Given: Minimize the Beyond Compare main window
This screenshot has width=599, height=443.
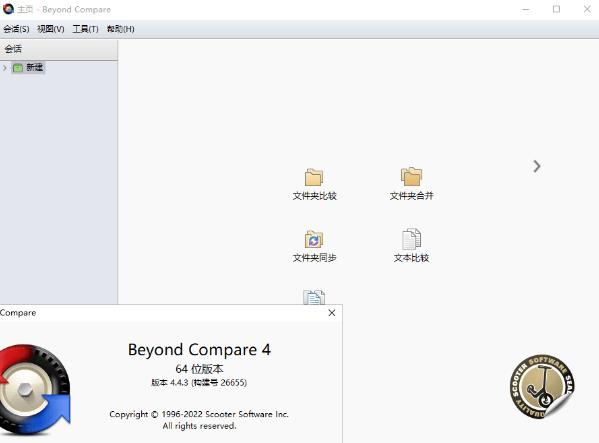Looking at the screenshot, I should pos(526,9).
